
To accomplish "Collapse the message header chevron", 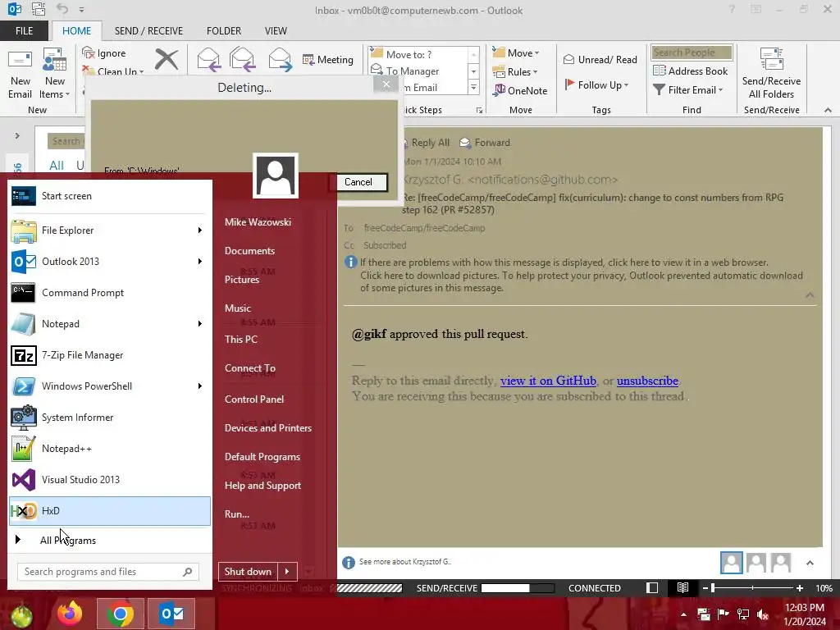I will click(810, 295).
